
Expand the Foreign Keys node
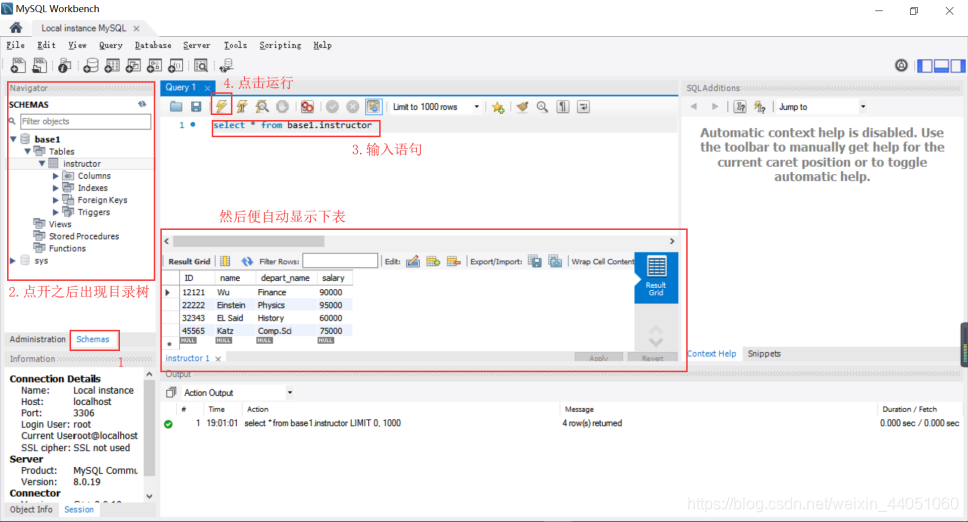coord(56,200)
